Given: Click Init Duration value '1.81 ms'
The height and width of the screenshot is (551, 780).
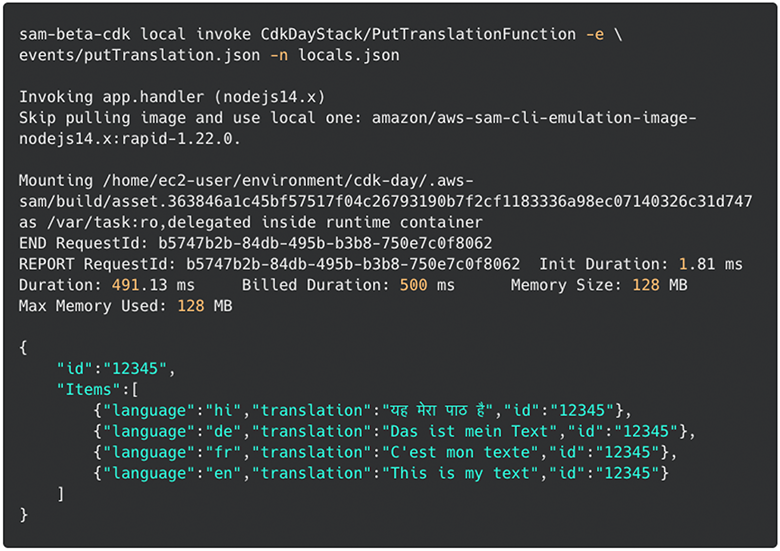Looking at the screenshot, I should pyautogui.click(x=710, y=264).
